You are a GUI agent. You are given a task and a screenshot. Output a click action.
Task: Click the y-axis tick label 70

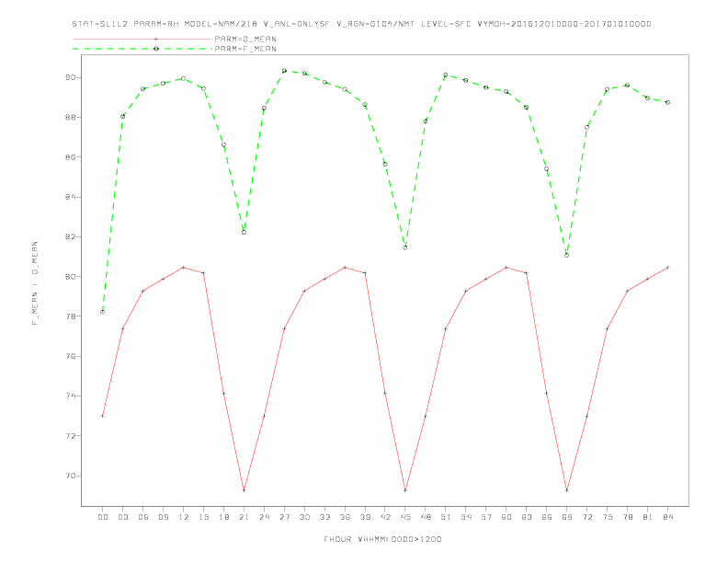pyautogui.click(x=71, y=477)
